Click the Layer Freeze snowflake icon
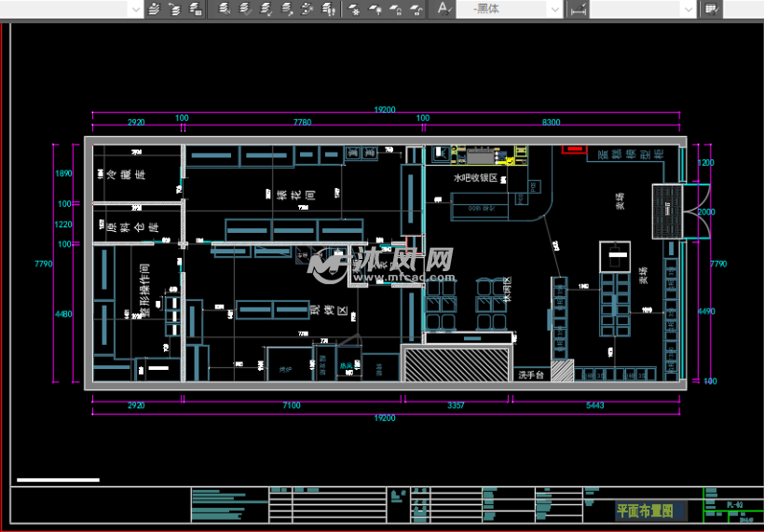Viewport: 764px width, 532px height. 354,9
